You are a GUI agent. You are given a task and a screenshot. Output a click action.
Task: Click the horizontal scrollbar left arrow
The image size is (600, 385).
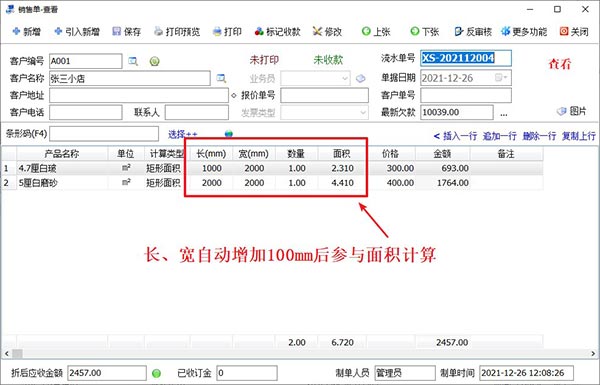click(6, 353)
